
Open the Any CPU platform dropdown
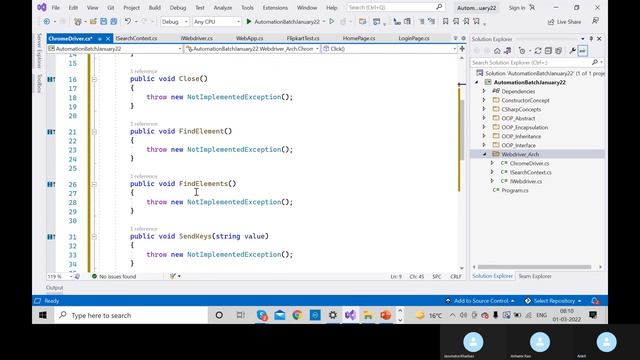click(x=217, y=22)
